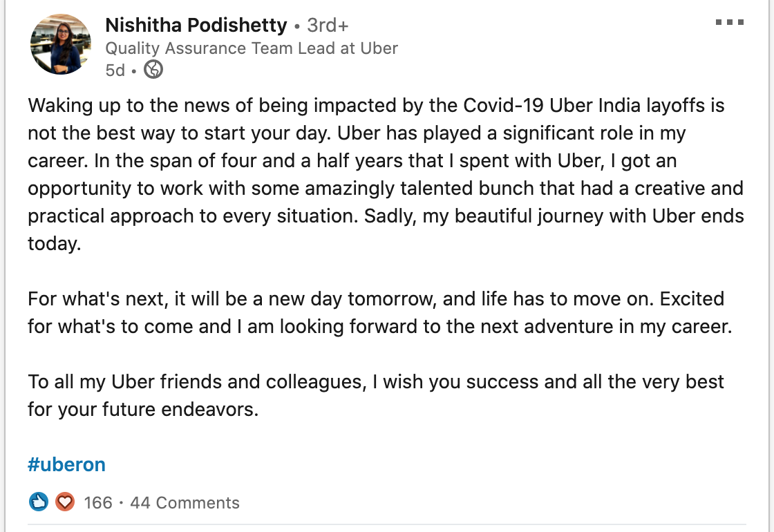Image resolution: width=774 pixels, height=532 pixels.
Task: Open Nishitha Podishetty's profile photo
Action: tap(61, 44)
